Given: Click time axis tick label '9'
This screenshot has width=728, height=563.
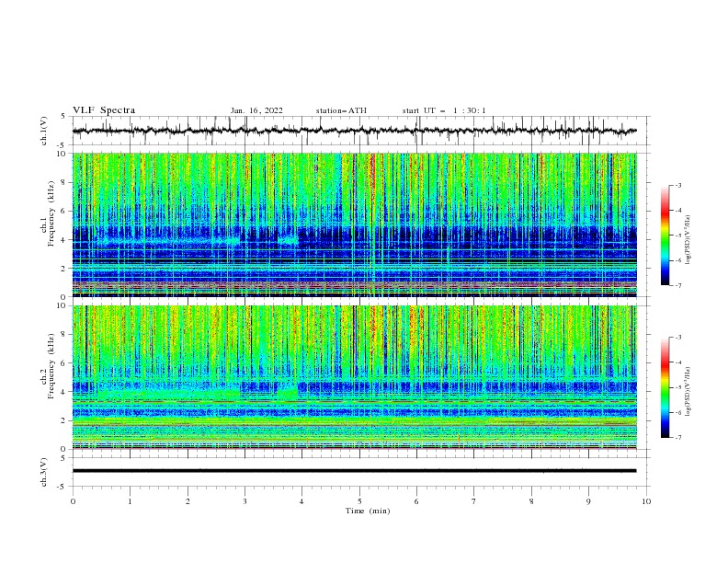Looking at the screenshot, I should (588, 501).
